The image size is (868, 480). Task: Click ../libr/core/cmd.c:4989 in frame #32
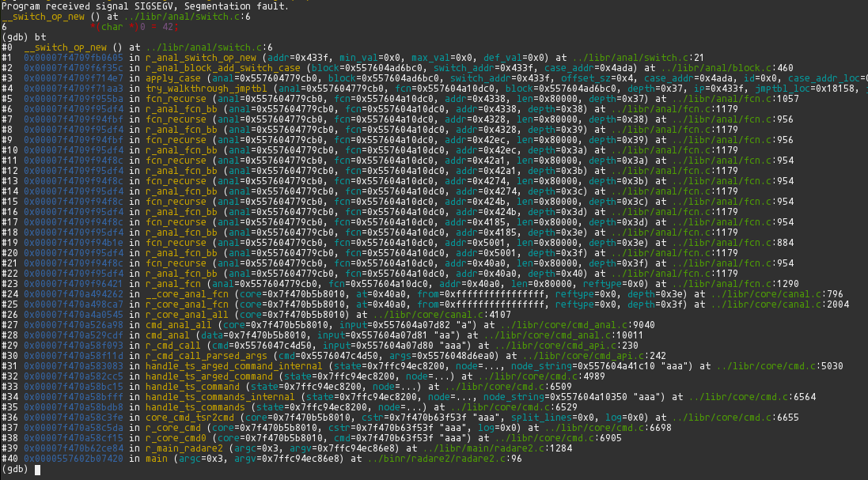(541, 376)
